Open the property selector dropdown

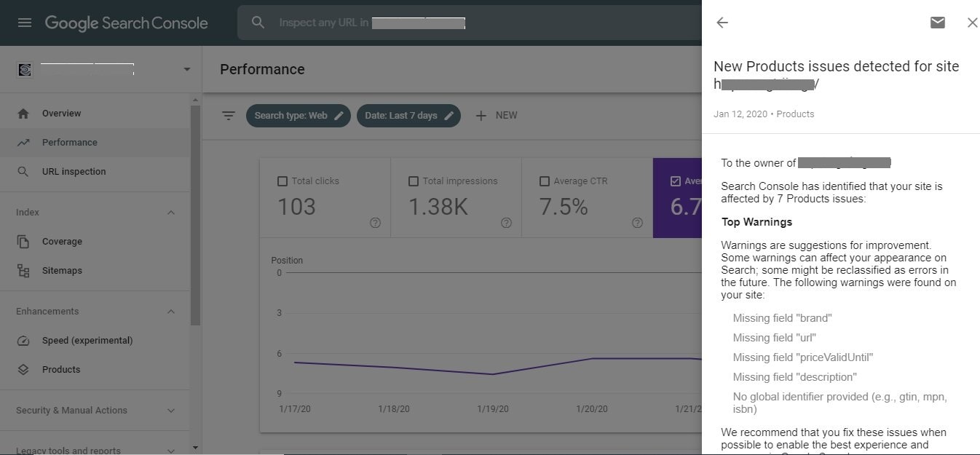pyautogui.click(x=186, y=70)
